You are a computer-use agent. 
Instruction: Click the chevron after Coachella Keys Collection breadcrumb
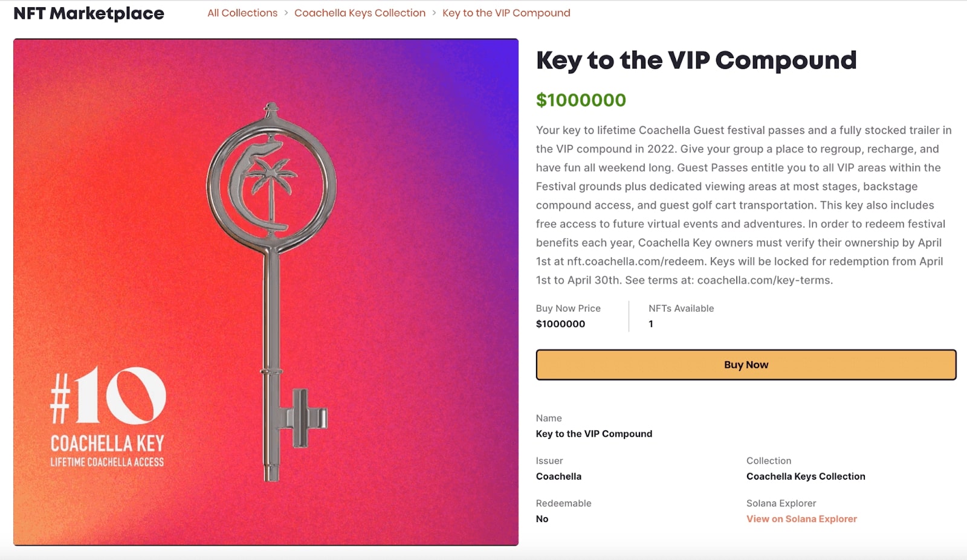pyautogui.click(x=434, y=13)
